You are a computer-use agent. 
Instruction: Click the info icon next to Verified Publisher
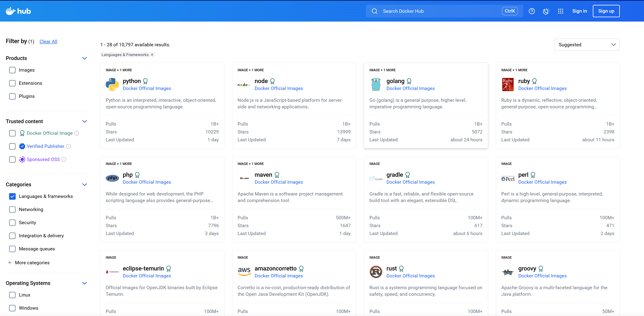(69, 146)
